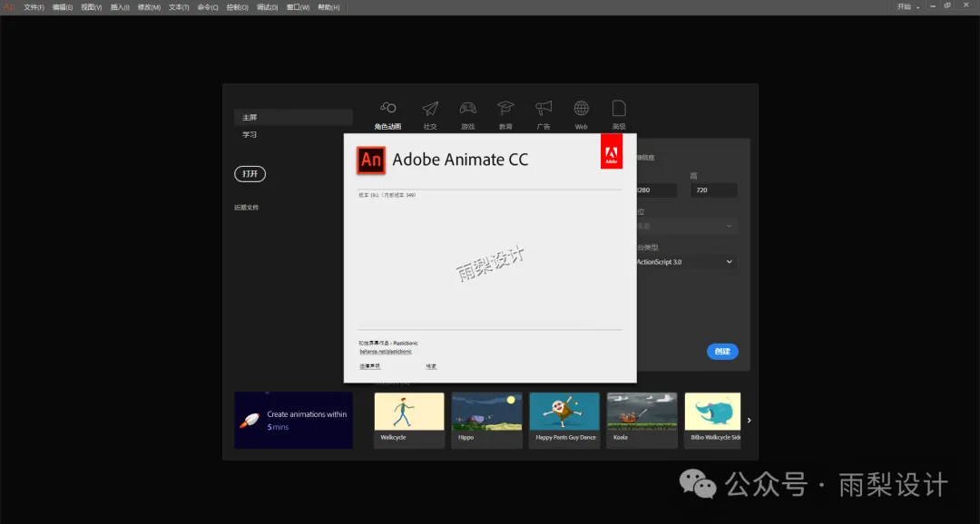Open the 视图(V) menu
980x524 pixels.
(x=92, y=7)
